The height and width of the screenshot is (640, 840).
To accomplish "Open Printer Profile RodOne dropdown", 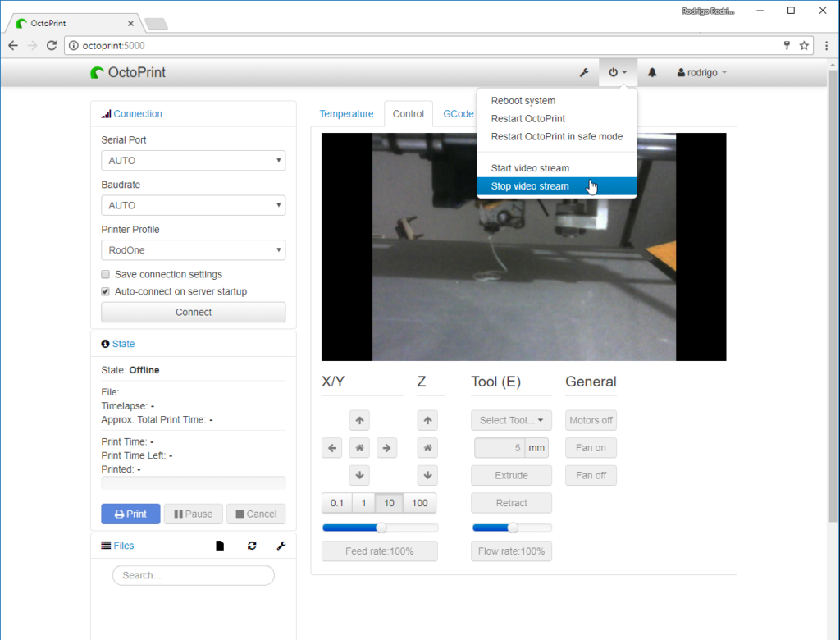I will pos(194,250).
